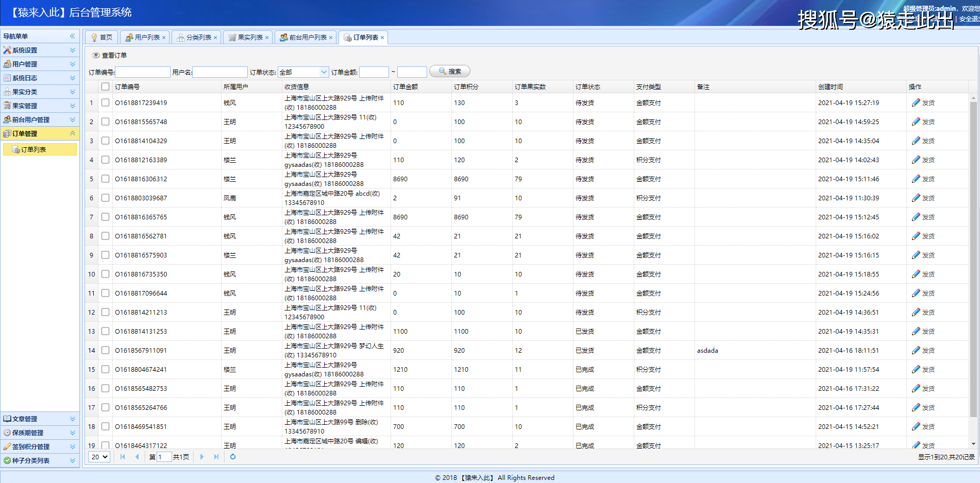Switch to the 首页 tab

(x=102, y=38)
